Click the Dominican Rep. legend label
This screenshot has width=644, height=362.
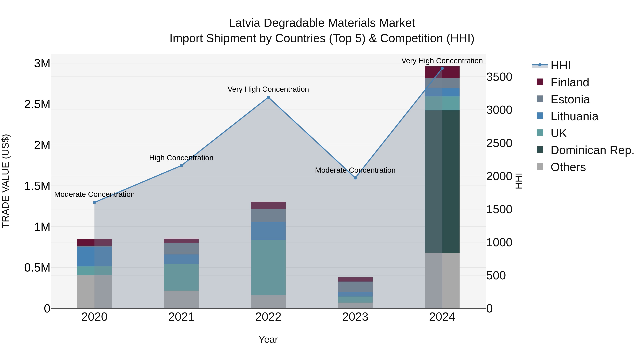592,150
